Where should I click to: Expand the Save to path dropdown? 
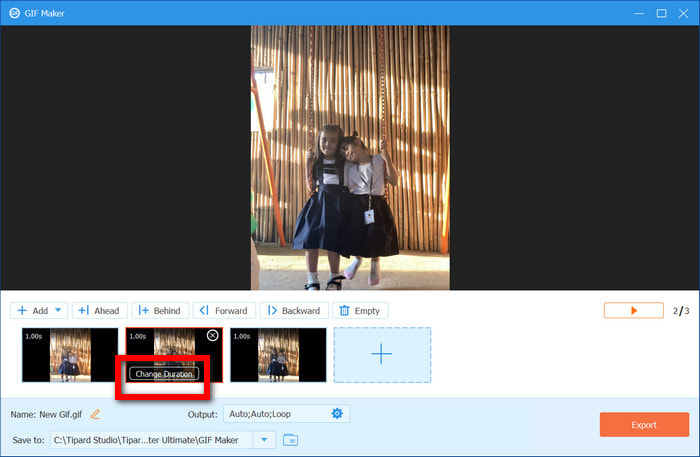[x=264, y=440]
